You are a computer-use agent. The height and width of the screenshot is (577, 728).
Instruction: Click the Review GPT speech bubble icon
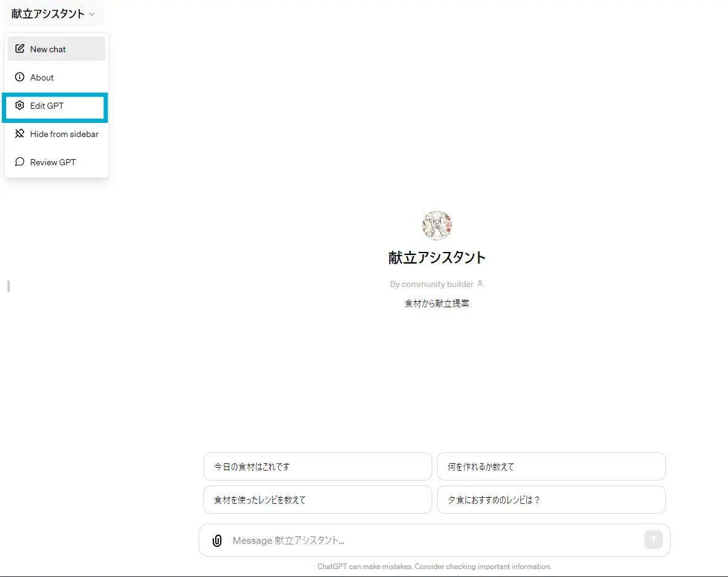(19, 162)
